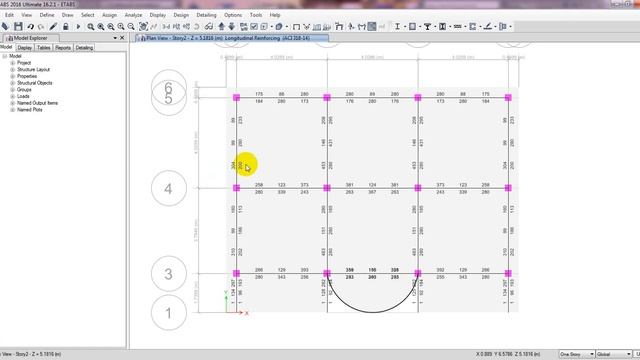The image size is (640, 360).
Task: Open the Tables tab in Model Explorer
Action: (43, 48)
